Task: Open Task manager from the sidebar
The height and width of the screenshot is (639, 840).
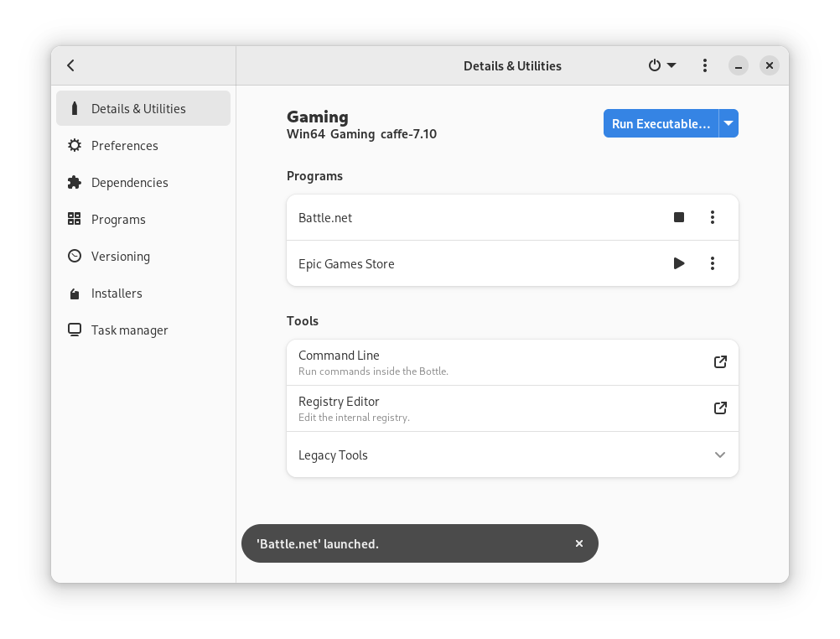Action: pyautogui.click(x=129, y=330)
